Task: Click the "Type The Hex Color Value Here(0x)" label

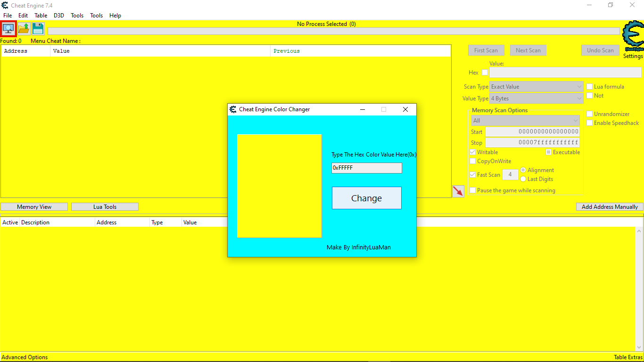Action: (x=374, y=155)
